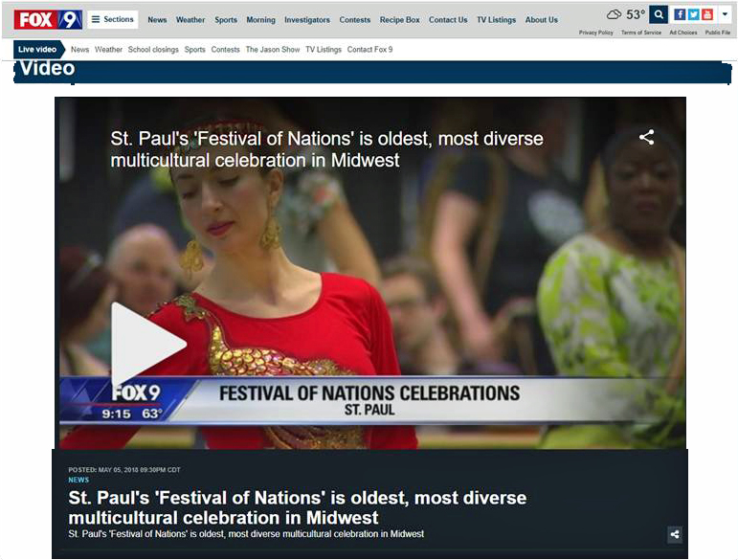The height and width of the screenshot is (560, 738).
Task: Open the Sections hamburger menu
Action: click(113, 19)
